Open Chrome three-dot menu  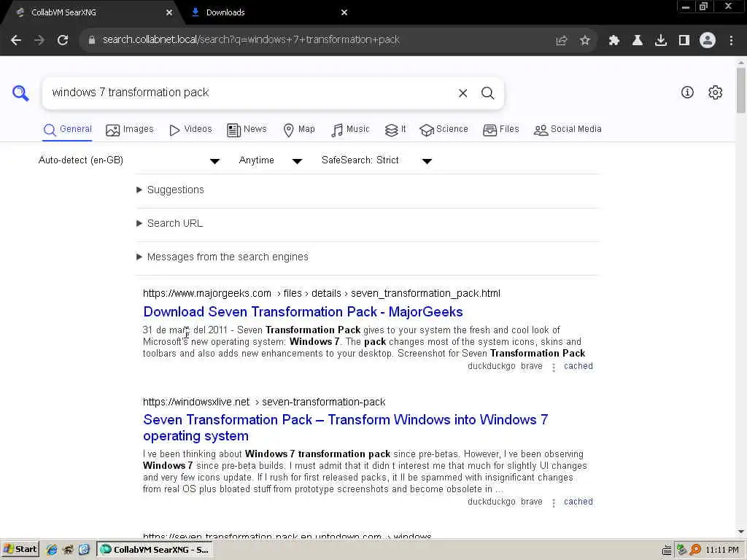click(731, 41)
